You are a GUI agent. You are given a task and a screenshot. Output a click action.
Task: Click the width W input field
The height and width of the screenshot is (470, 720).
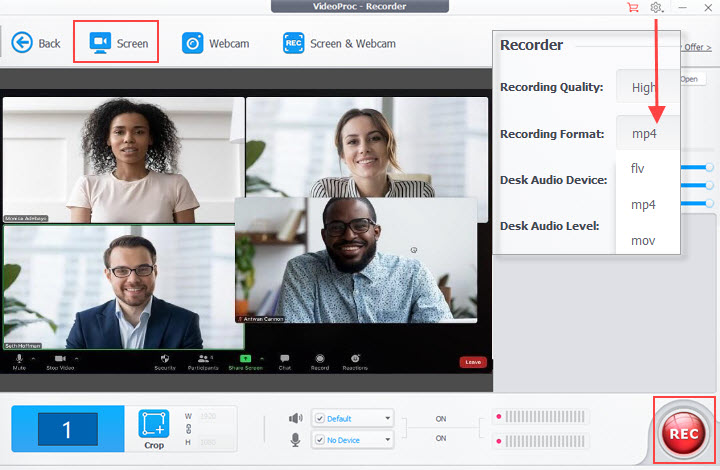[x=214, y=416]
